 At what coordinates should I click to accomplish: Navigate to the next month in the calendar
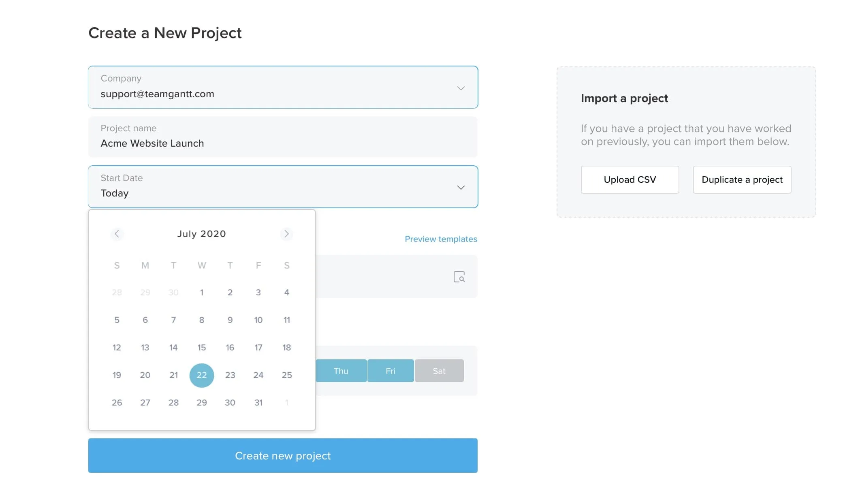(287, 234)
